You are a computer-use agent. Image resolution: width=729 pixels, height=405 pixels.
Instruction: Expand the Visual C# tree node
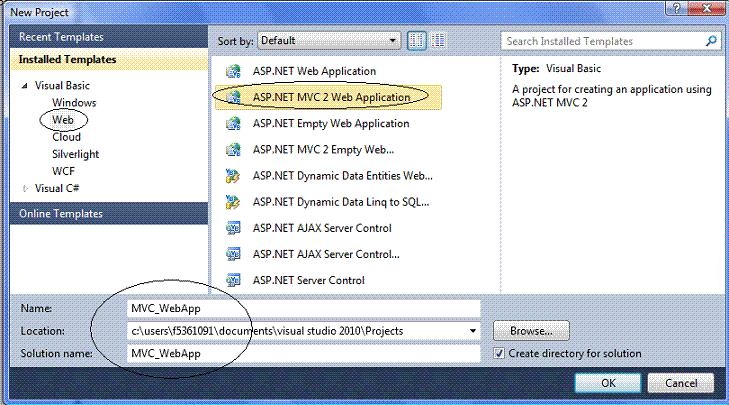25,188
